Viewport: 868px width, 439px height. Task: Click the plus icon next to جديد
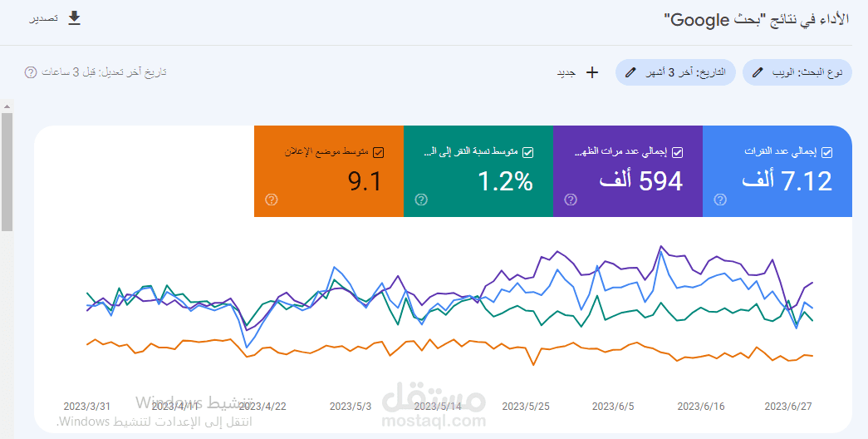tap(592, 72)
